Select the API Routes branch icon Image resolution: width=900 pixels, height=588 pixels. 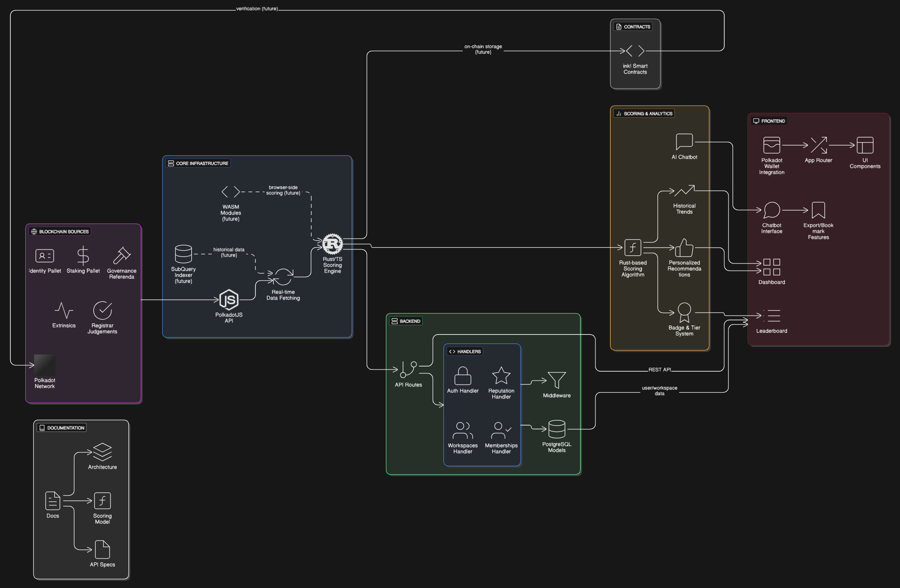(408, 369)
